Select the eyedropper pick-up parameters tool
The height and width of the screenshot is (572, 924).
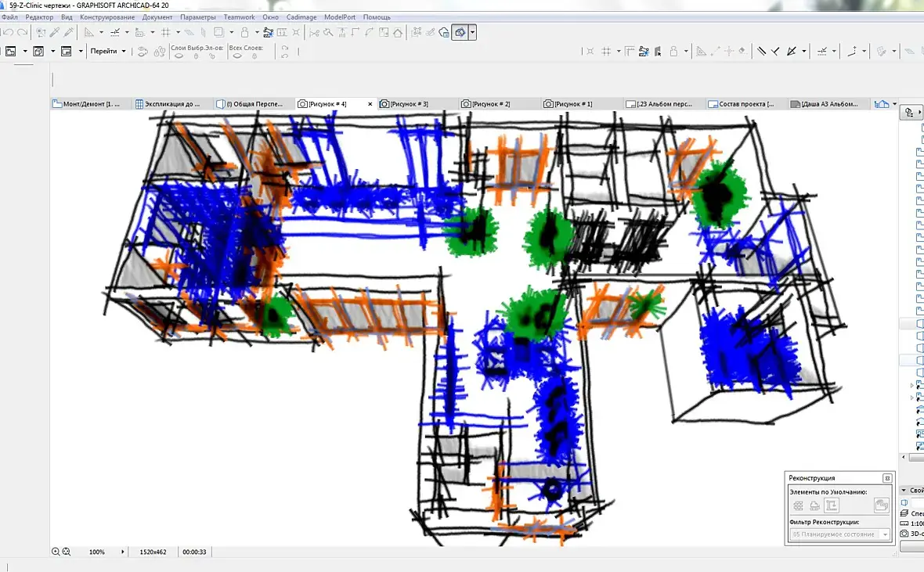[x=55, y=32]
